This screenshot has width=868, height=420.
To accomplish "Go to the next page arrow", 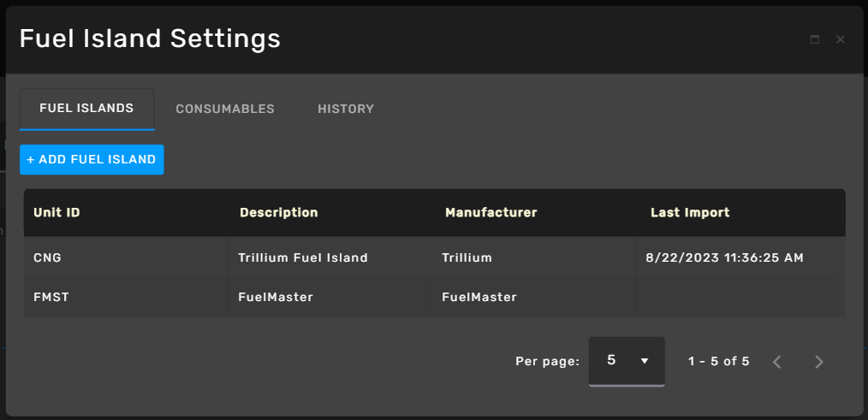I will click(819, 362).
